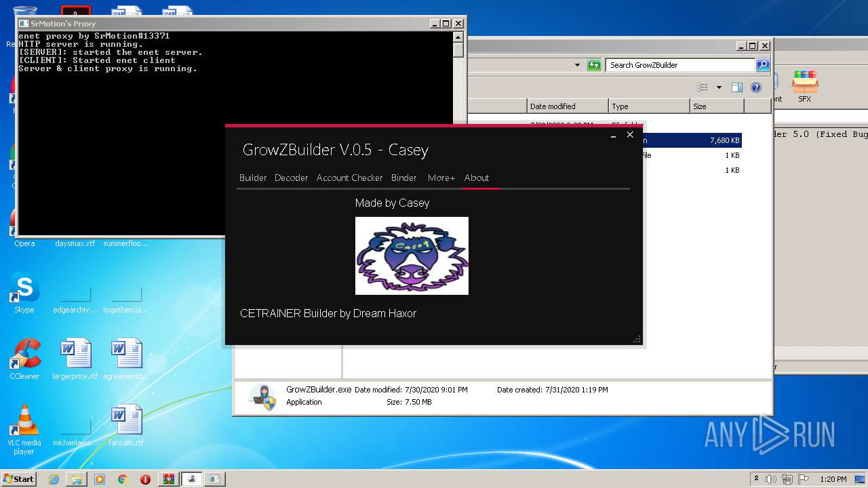Toggle the Explorer preview pane icon
The height and width of the screenshot is (488, 868).
[x=737, y=87]
